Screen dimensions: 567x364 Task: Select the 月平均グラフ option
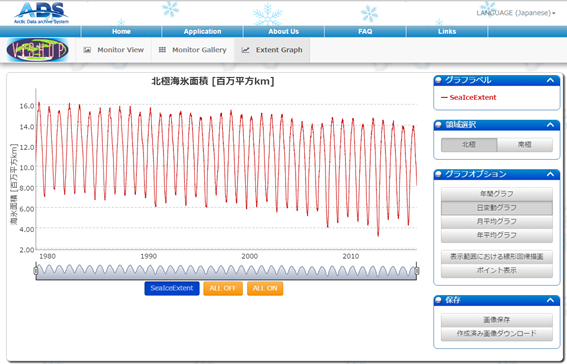[x=497, y=221]
